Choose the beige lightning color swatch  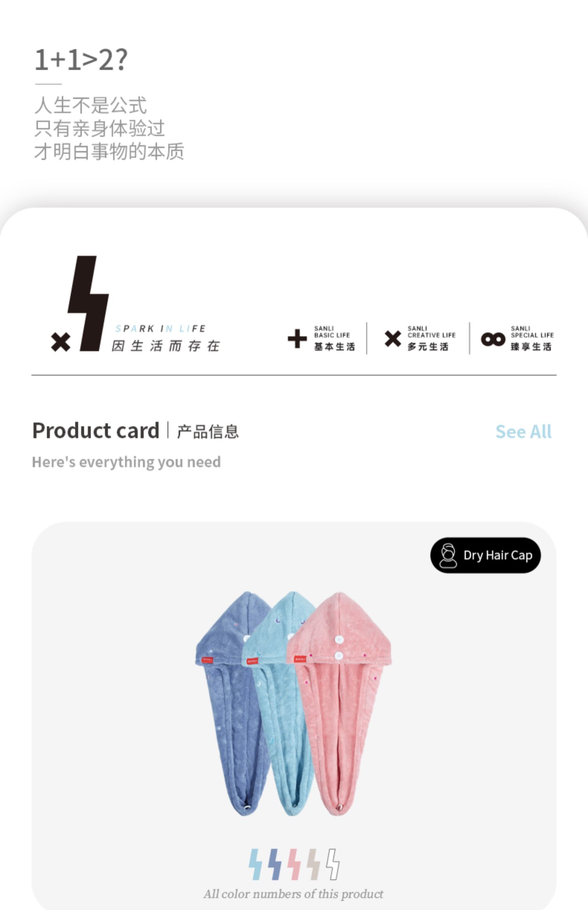tap(313, 864)
